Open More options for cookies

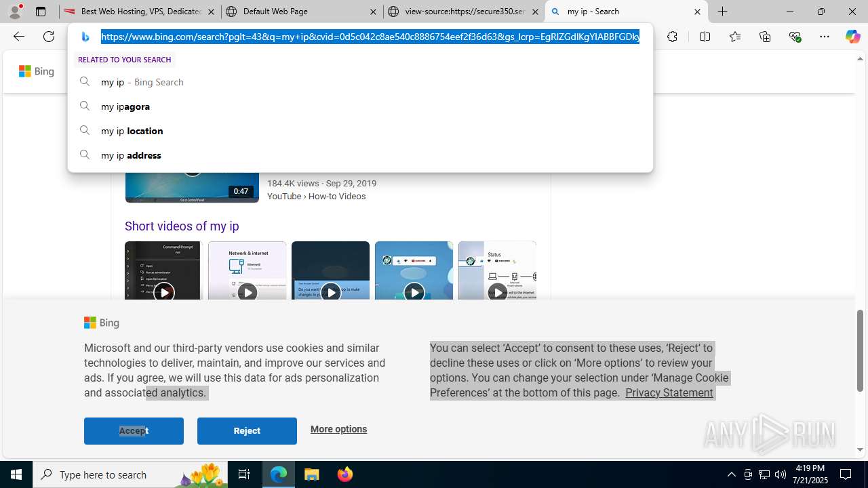pyautogui.click(x=338, y=429)
